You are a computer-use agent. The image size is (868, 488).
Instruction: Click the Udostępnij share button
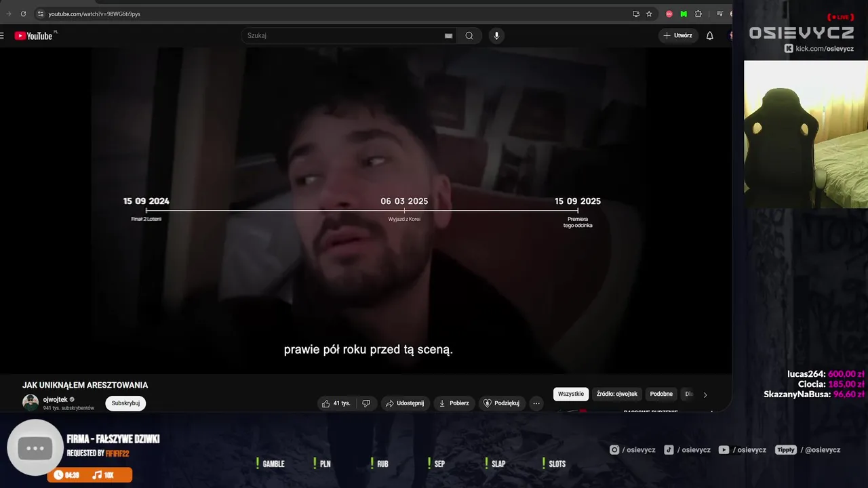[x=405, y=403]
